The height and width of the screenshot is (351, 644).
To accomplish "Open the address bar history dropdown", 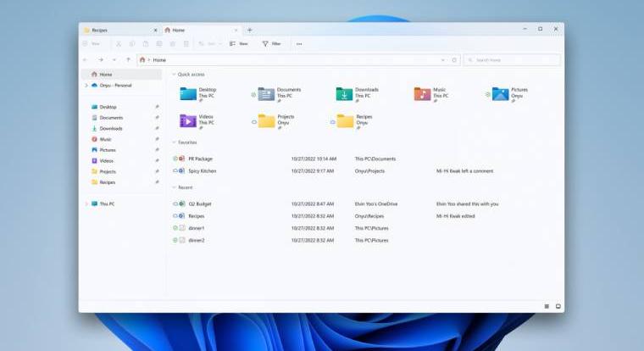I will coord(442,60).
